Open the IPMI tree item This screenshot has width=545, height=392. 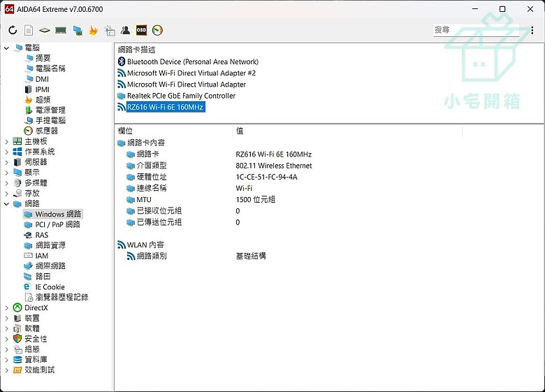pos(43,89)
